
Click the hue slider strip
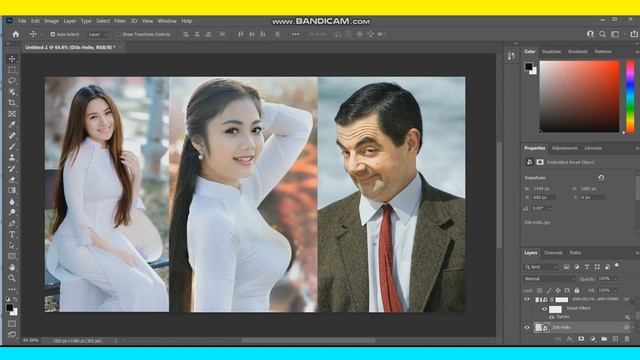click(x=630, y=96)
